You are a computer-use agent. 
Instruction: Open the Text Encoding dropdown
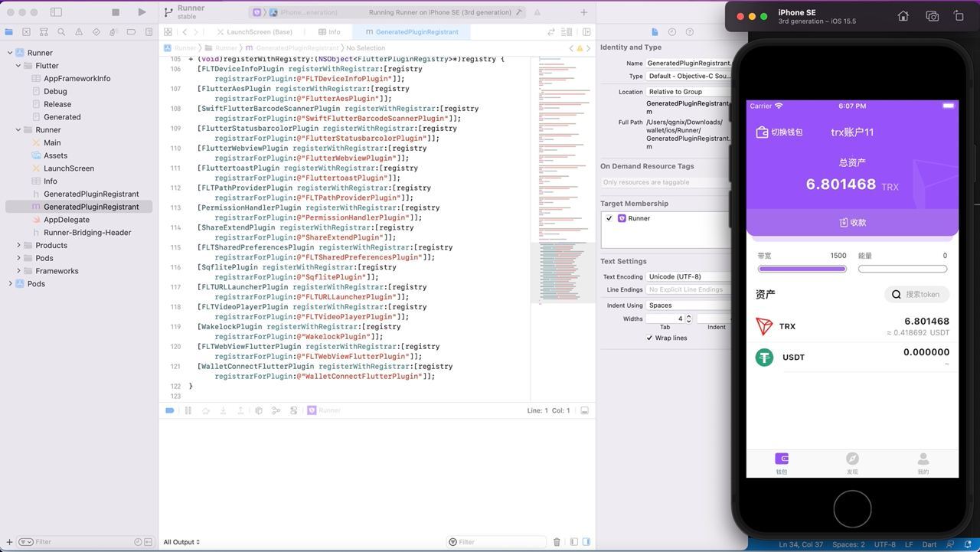pos(688,276)
